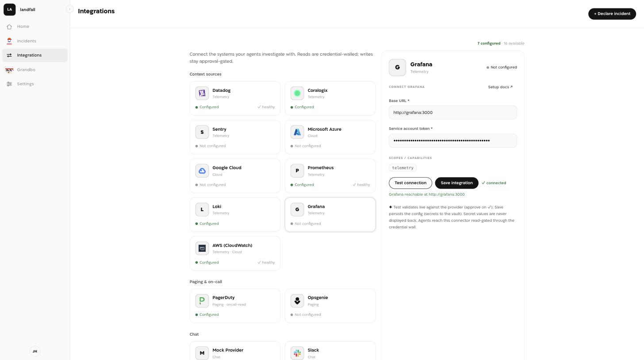The height and width of the screenshot is (360, 644).
Task: Click the Mock Provider M icon
Action: coord(202,353)
